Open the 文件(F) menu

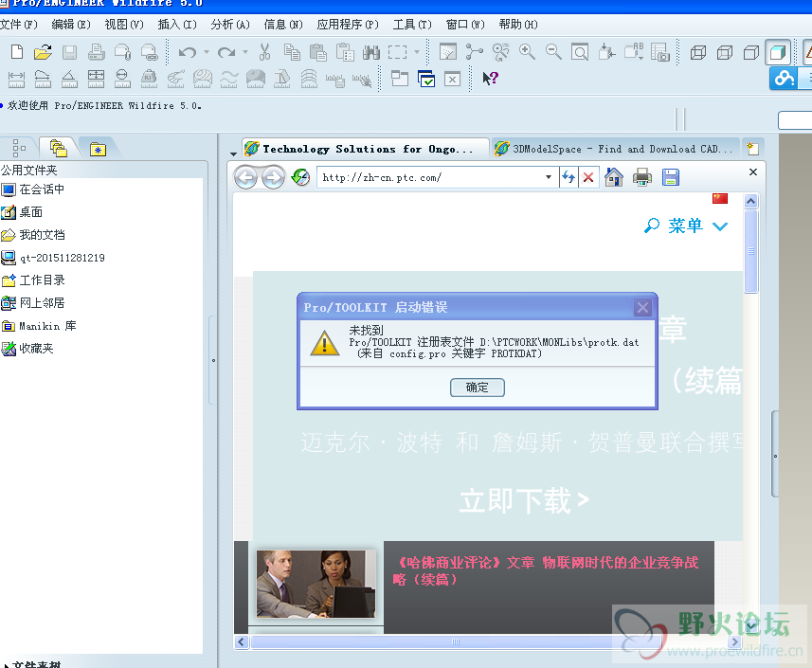(19, 25)
